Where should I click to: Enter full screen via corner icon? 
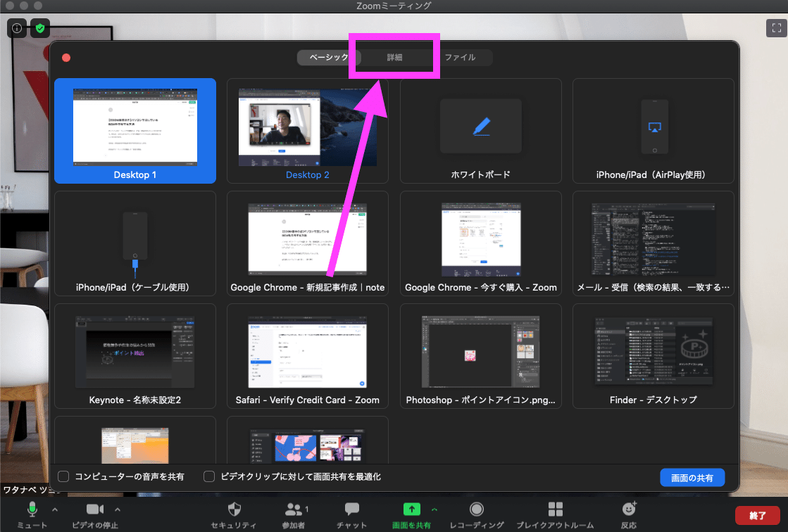tap(777, 28)
